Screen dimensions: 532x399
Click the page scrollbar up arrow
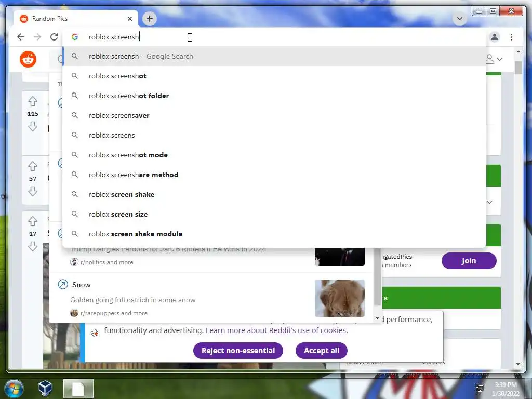click(x=518, y=51)
